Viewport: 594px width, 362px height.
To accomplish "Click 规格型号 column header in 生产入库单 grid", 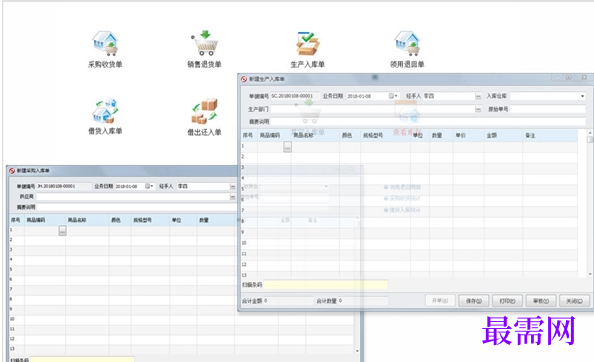I will (x=385, y=135).
